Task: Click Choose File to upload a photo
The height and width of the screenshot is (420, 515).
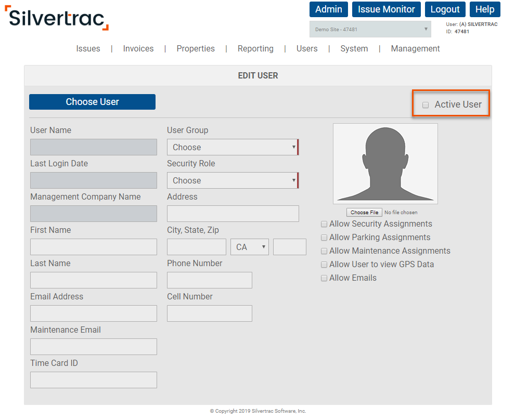Action: (364, 212)
